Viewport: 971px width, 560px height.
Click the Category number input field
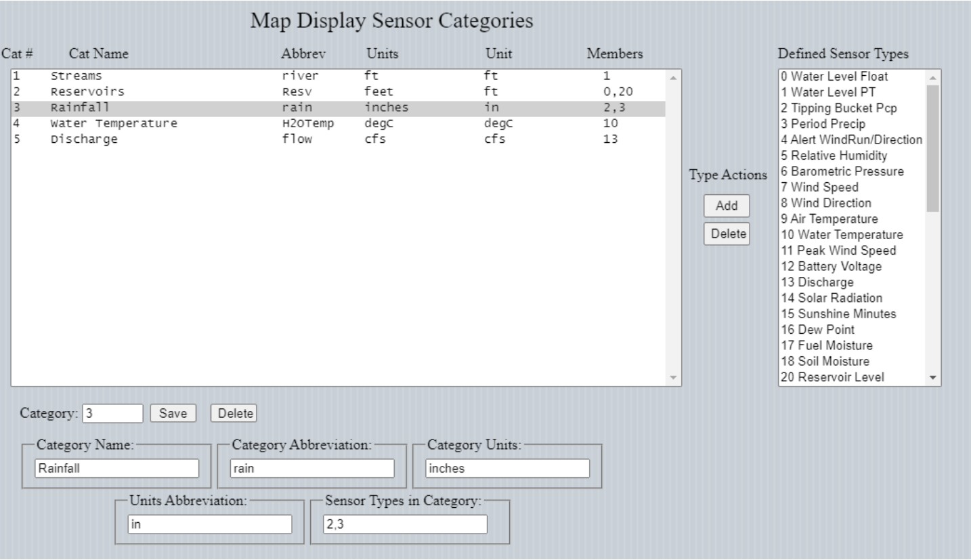tap(112, 413)
